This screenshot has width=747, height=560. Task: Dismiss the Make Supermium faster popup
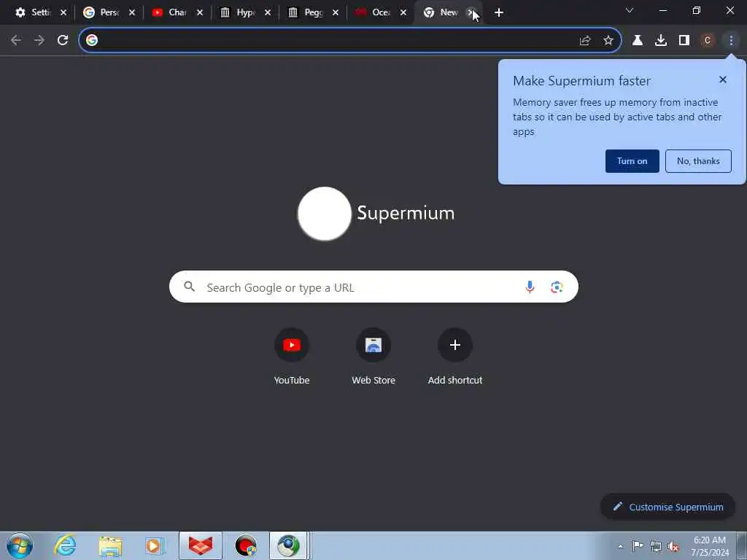pyautogui.click(x=723, y=80)
